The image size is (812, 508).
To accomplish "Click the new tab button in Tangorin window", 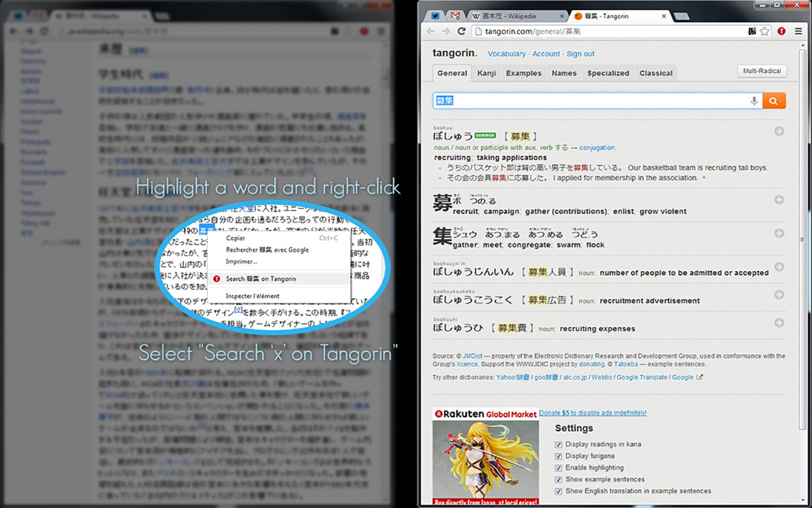I will click(681, 16).
